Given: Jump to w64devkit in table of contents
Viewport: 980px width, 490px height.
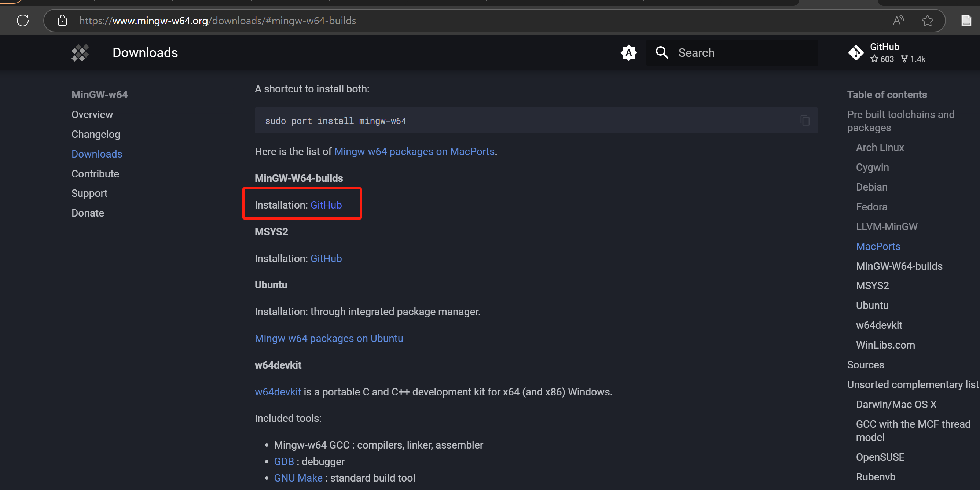Looking at the screenshot, I should pos(879,325).
